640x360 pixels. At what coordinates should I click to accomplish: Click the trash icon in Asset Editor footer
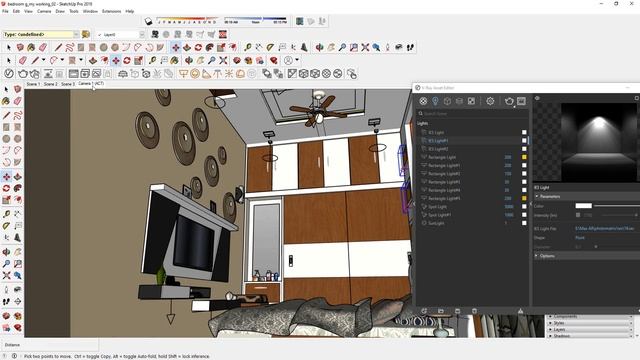tap(474, 311)
